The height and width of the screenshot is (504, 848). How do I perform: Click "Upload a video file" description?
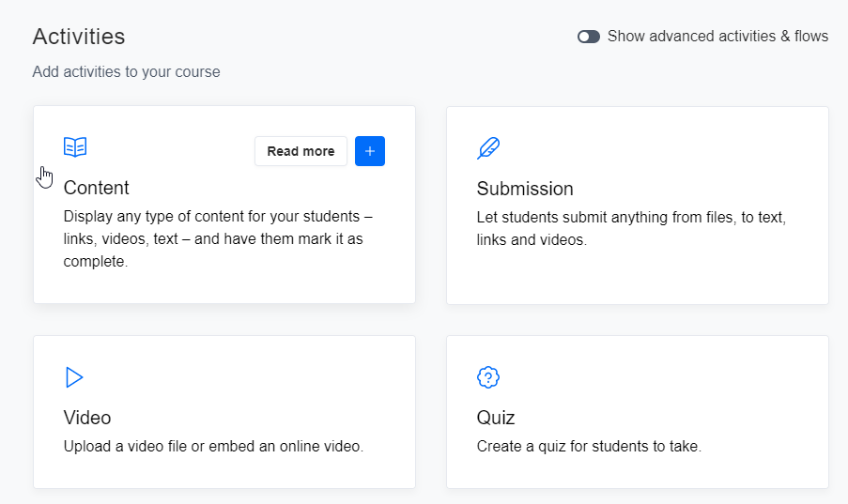point(213,446)
